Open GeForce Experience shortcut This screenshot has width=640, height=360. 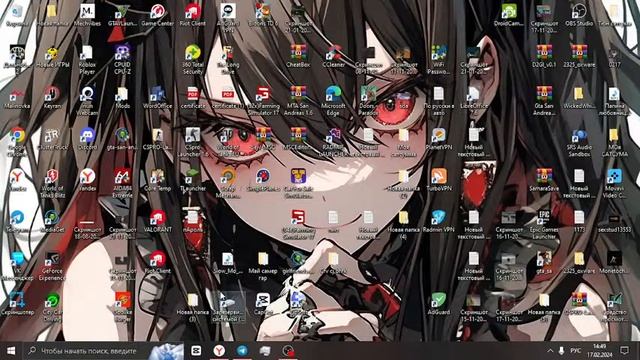click(52, 266)
